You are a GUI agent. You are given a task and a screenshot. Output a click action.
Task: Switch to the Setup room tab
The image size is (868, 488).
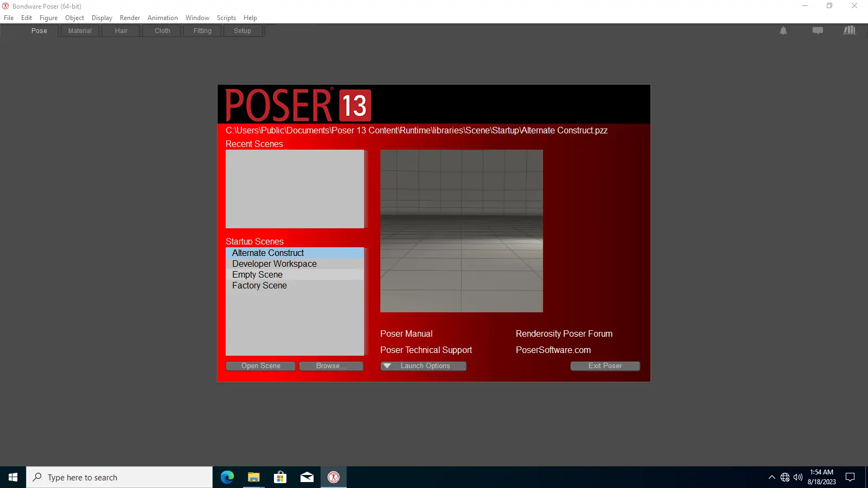[x=242, y=31]
